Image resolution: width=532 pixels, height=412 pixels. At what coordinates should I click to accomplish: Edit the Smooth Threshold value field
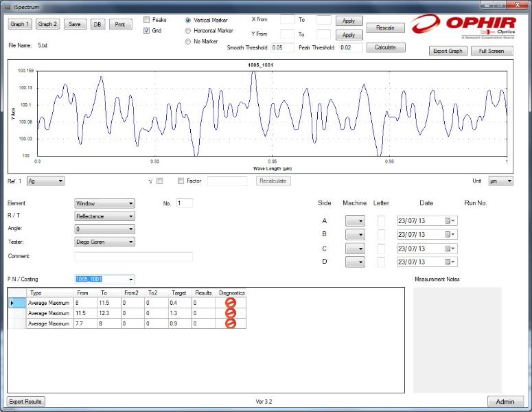pyautogui.click(x=282, y=47)
